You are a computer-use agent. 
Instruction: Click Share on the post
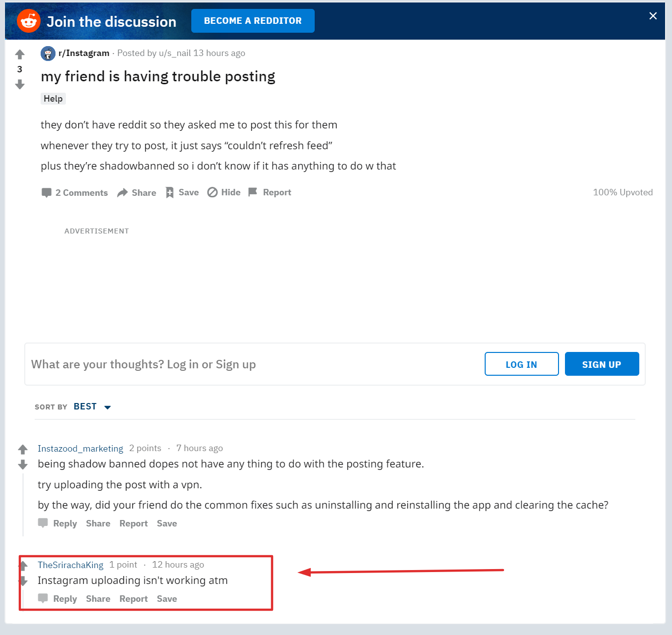pyautogui.click(x=144, y=193)
